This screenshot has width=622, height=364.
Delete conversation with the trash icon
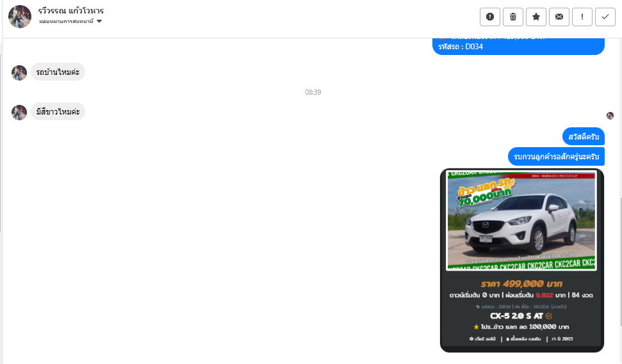coord(513,17)
